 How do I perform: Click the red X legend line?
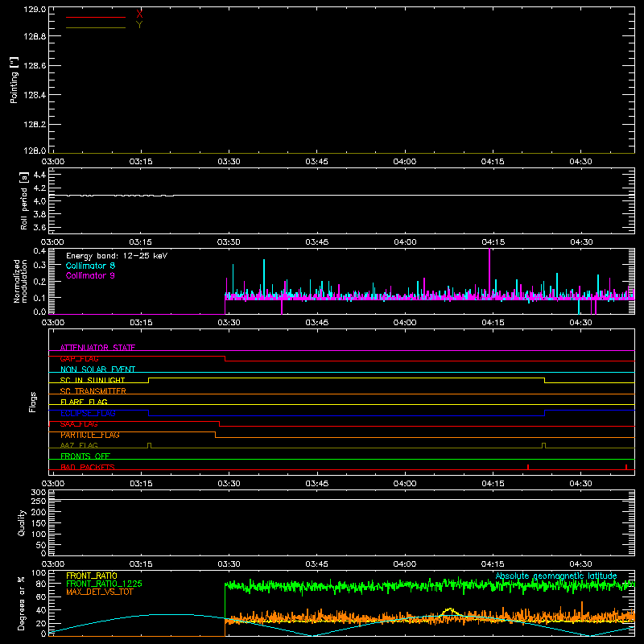96,17
